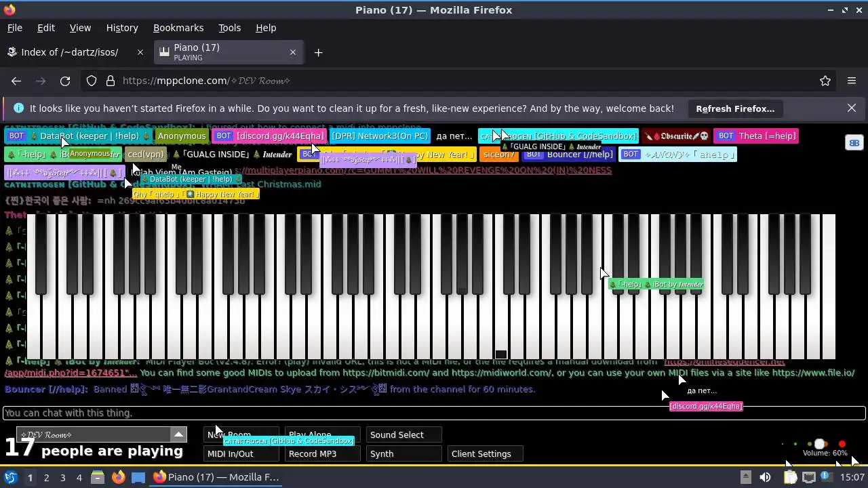The height and width of the screenshot is (488, 868).
Task: Click the [DPR] Network3(On PC) user tag
Action: tap(380, 136)
